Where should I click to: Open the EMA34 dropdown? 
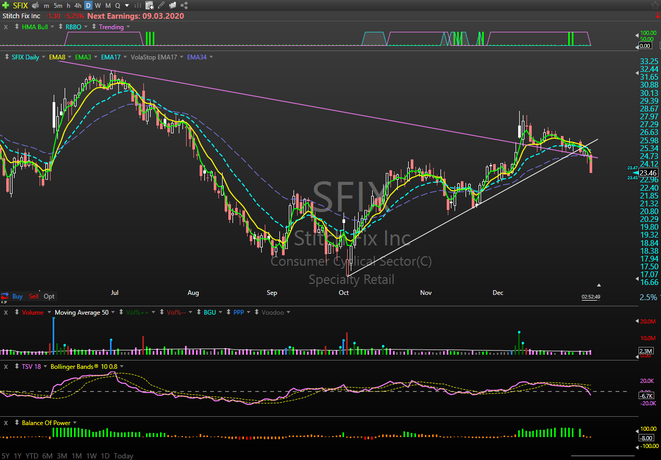tap(211, 57)
